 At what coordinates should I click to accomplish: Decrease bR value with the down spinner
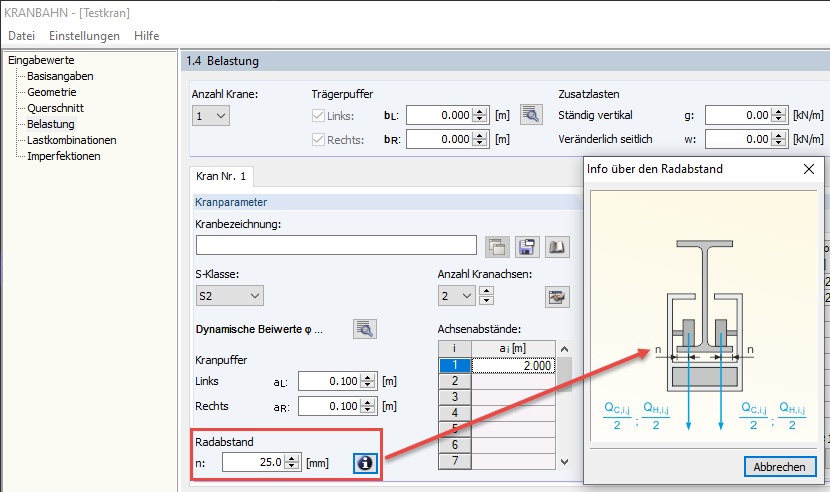pos(480,144)
